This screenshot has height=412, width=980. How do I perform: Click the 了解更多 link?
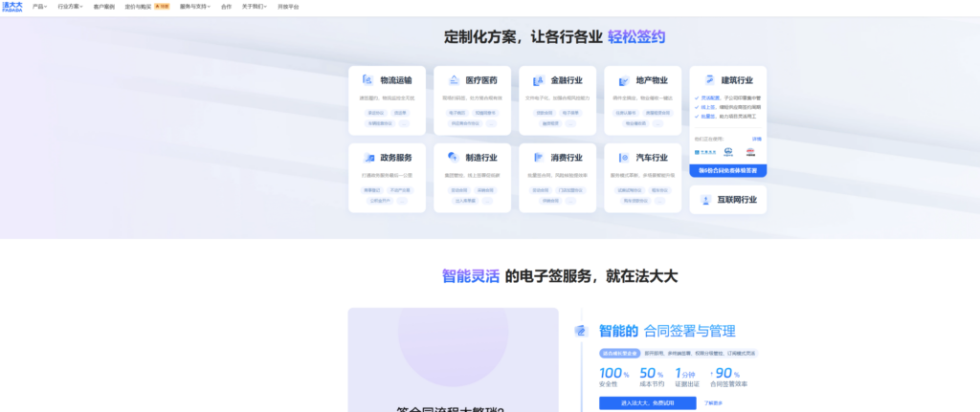pos(714,403)
